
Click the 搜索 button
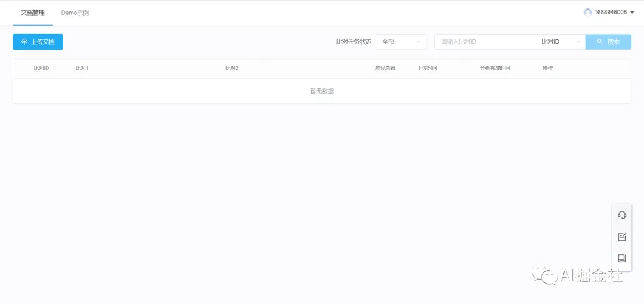pos(608,42)
